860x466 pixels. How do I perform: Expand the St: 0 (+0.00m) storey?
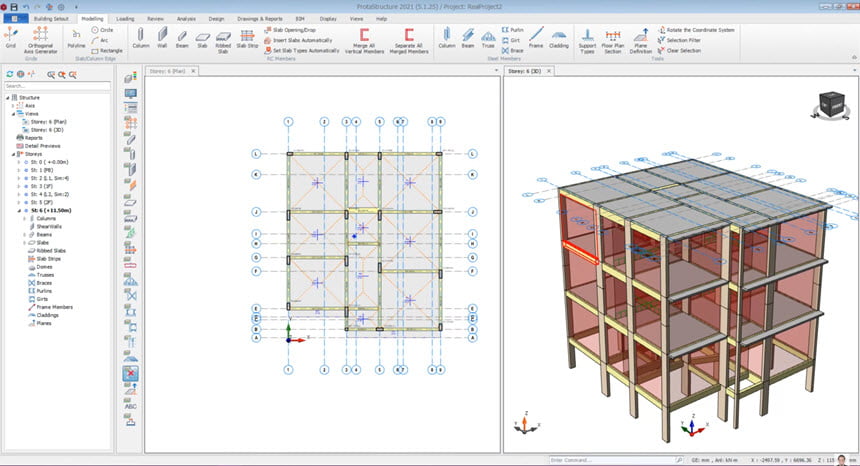19,162
